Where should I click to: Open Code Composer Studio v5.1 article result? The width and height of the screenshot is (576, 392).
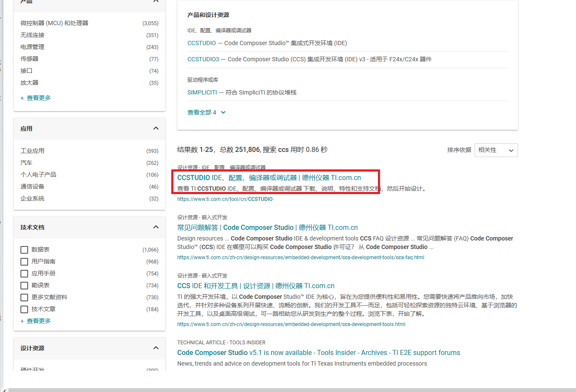click(x=319, y=352)
